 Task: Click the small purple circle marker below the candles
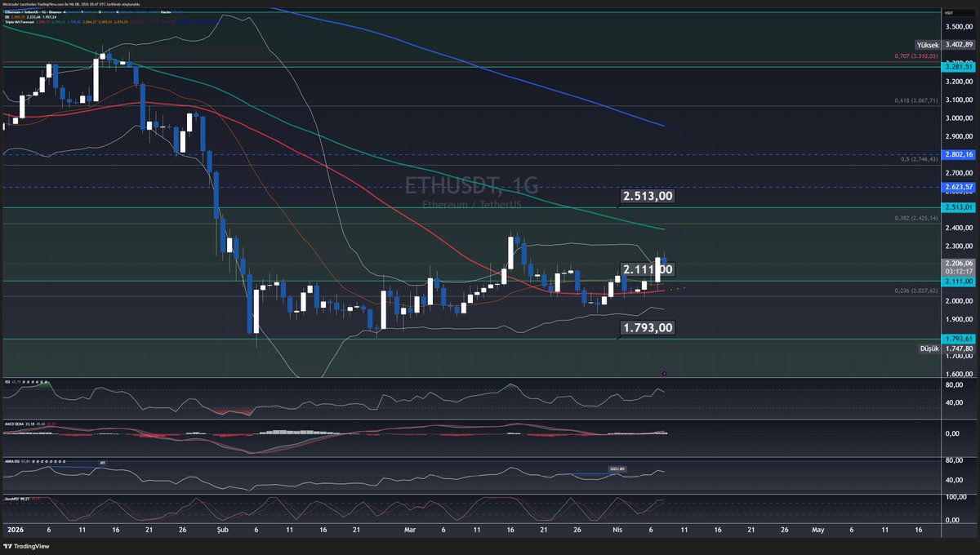(x=664, y=373)
